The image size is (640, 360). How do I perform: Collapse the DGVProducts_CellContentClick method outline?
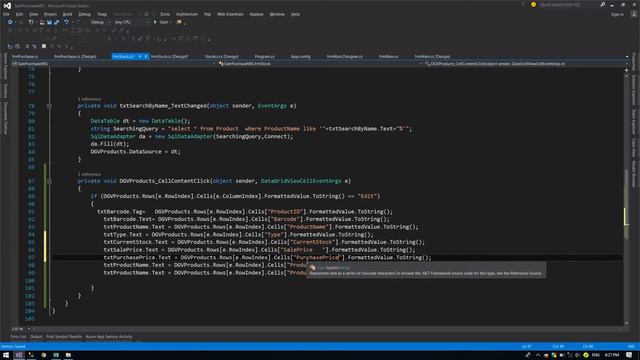49,181
